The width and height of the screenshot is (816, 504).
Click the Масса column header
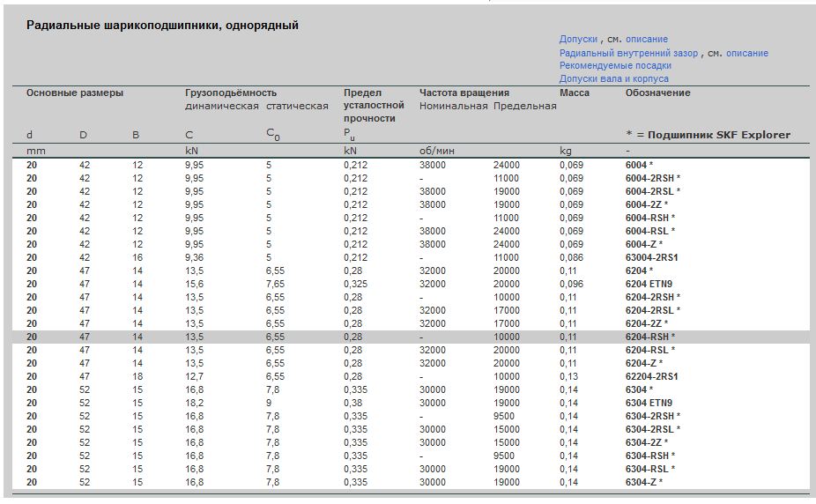pos(574,93)
